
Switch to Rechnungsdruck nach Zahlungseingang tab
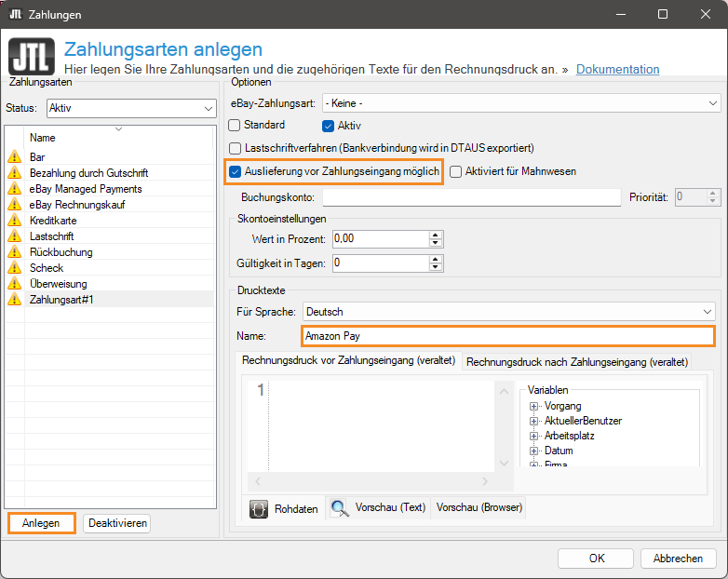click(576, 362)
